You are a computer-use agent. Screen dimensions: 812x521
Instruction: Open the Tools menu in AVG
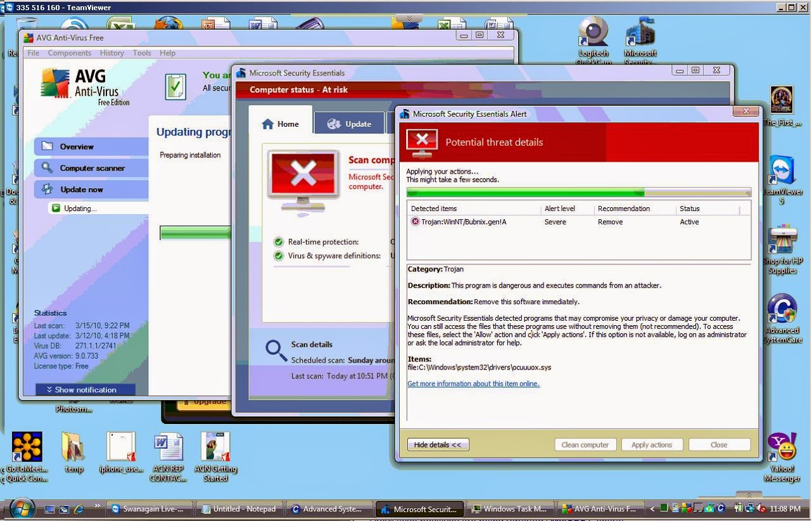(141, 53)
